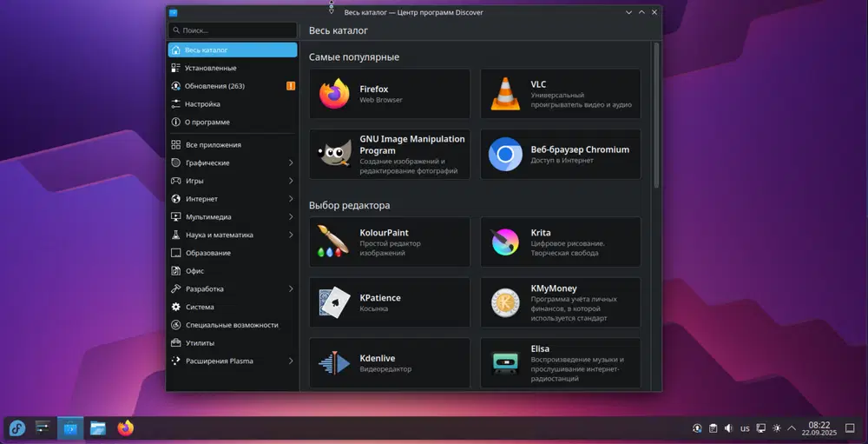Select the 'Все приложения' category
The width and height of the screenshot is (868, 444).
[x=233, y=145]
